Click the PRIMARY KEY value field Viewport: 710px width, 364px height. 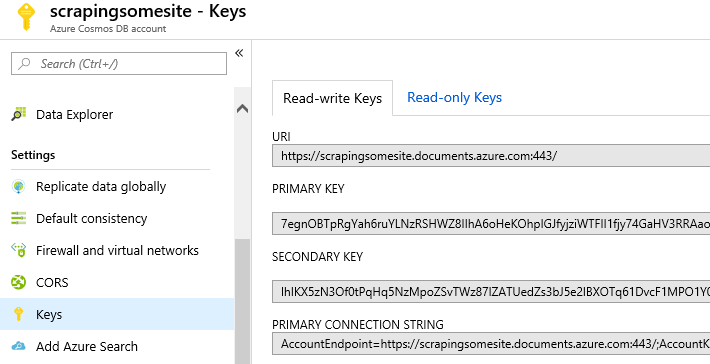pyautogui.click(x=491, y=224)
